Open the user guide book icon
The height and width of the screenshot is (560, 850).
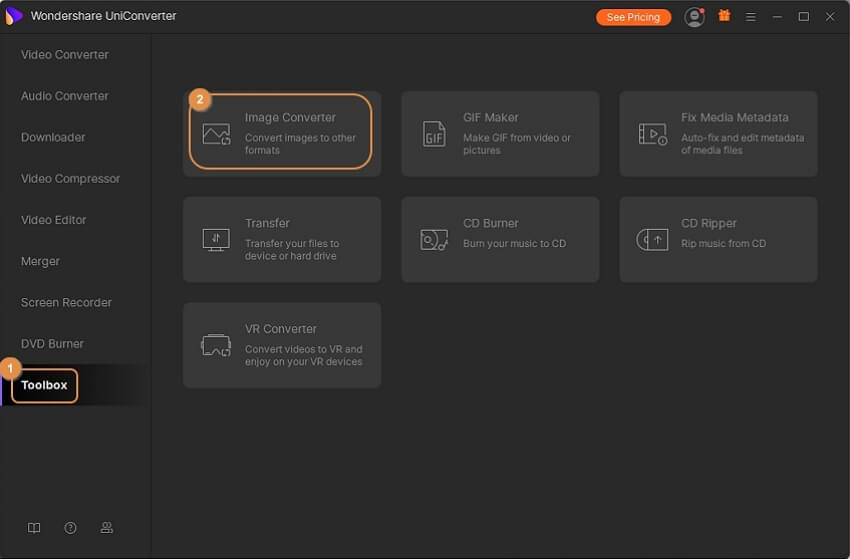[34, 528]
